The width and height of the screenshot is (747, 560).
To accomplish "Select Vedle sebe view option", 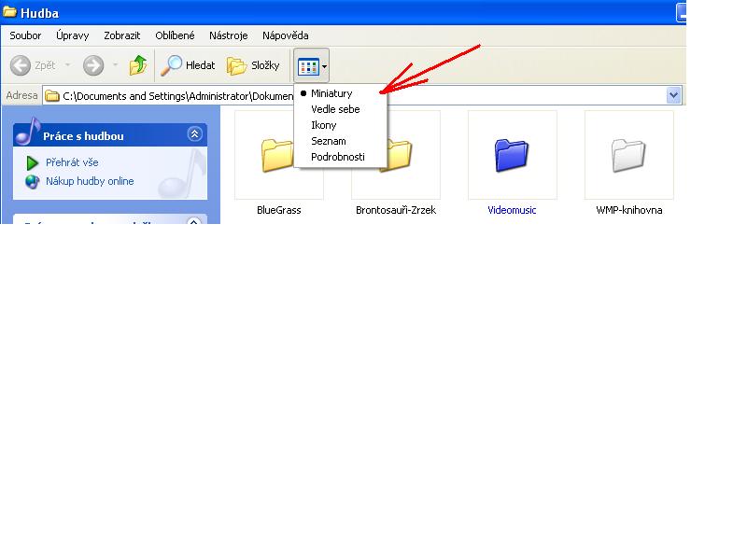I will point(340,109).
